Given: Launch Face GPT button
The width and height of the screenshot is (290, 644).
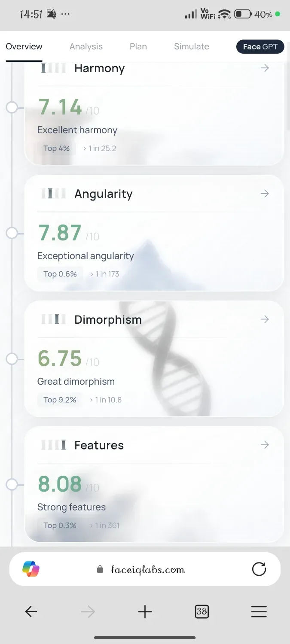Looking at the screenshot, I should click(x=260, y=46).
